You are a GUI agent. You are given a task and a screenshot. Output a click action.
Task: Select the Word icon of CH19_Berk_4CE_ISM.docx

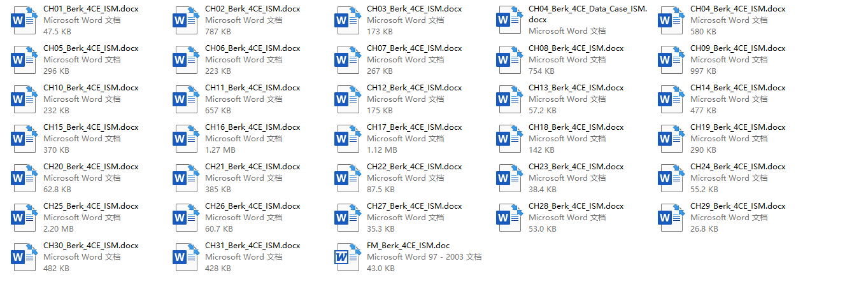[x=672, y=139]
